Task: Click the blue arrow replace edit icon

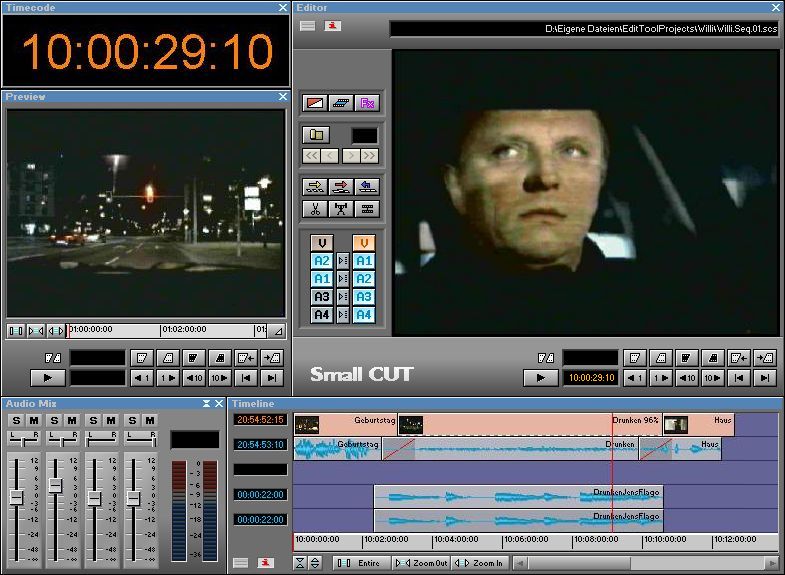Action: 367,187
